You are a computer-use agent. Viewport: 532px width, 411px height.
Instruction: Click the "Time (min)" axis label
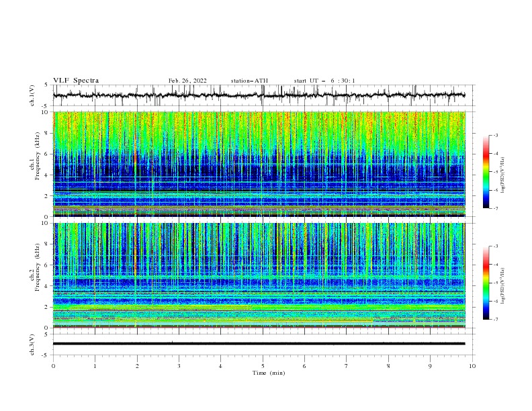click(x=269, y=373)
